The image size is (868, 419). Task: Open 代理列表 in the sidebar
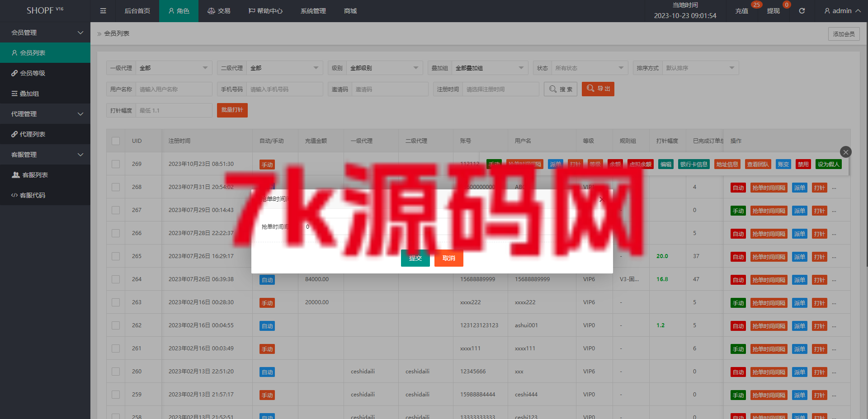[x=45, y=134]
